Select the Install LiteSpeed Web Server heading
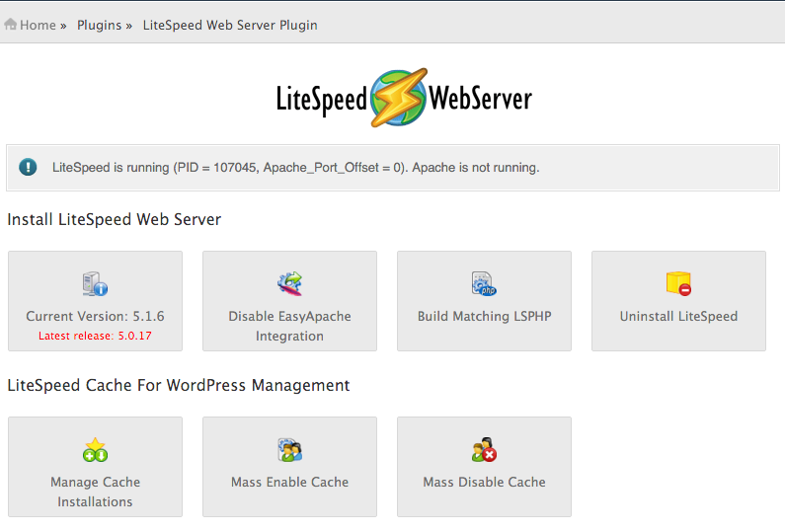Screen dimensions: 785x532 (x=115, y=219)
